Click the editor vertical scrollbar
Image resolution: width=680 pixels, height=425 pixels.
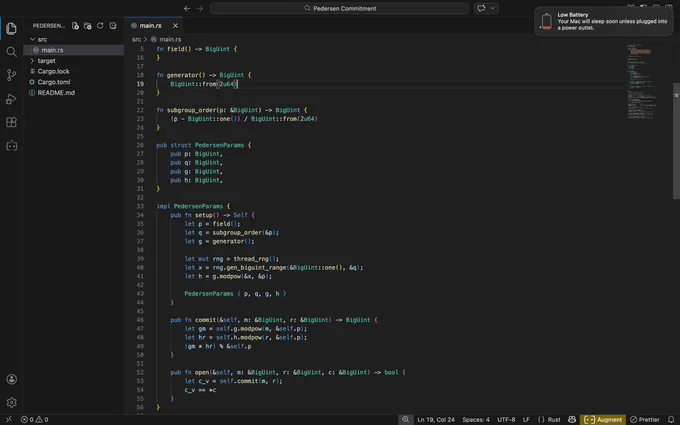676,141
